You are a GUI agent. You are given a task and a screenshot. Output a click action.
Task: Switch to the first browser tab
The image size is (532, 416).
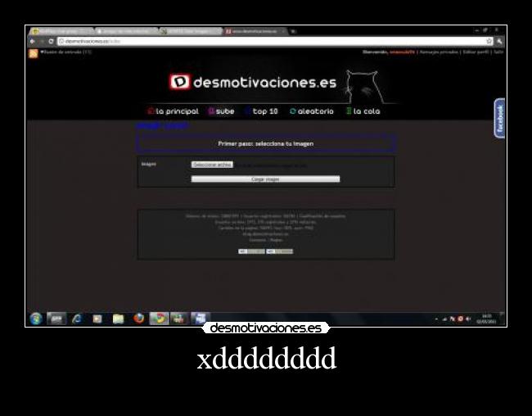pyautogui.click(x=61, y=31)
